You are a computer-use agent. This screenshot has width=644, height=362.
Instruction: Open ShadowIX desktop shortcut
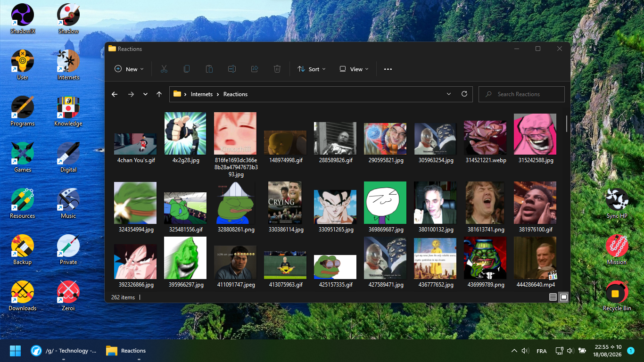23,19
